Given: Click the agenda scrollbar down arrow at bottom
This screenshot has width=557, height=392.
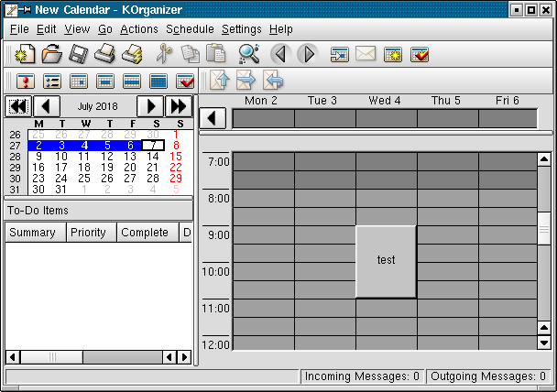Looking at the screenshot, I should pyautogui.click(x=544, y=343).
